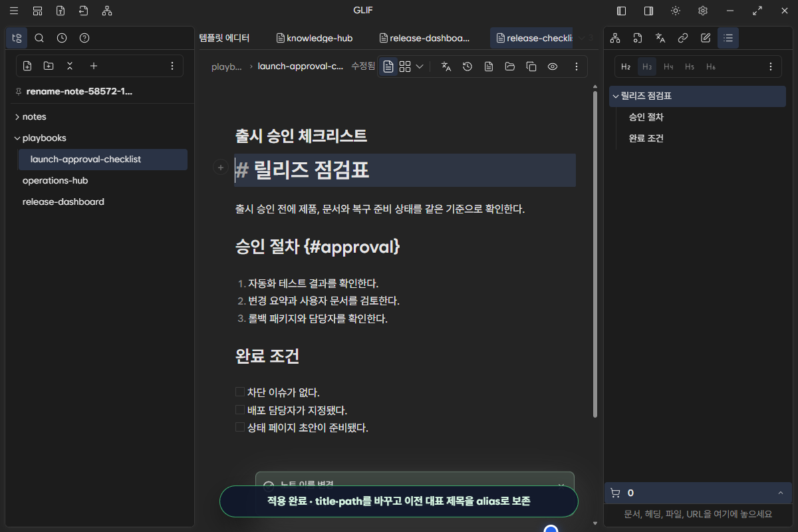Image resolution: width=798 pixels, height=532 pixels.
Task: Click the add-block plus button beside heading
Action: point(220,168)
